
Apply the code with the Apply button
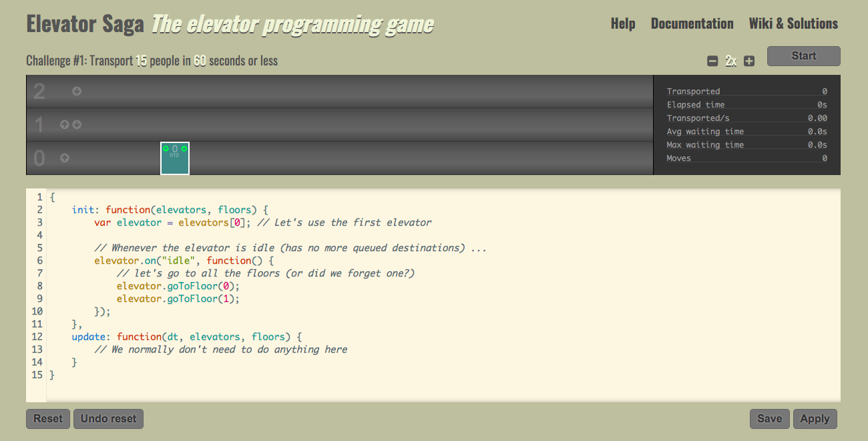[815, 419]
